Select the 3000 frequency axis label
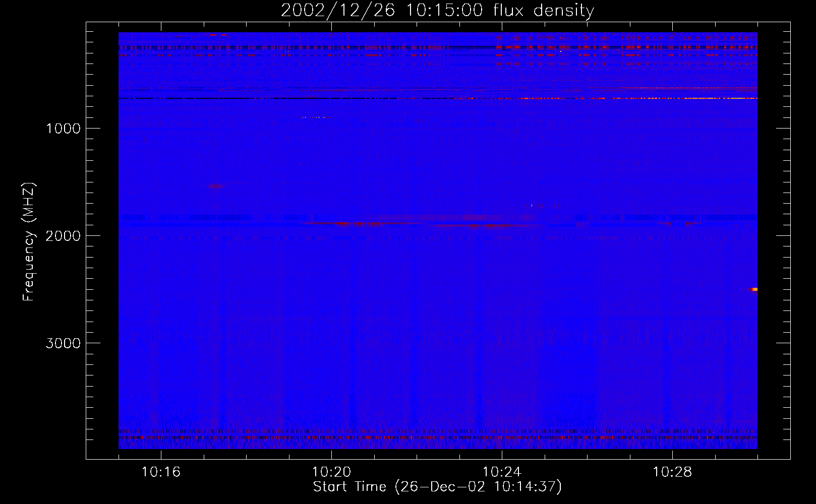Image resolution: width=816 pixels, height=504 pixels. pyautogui.click(x=63, y=343)
